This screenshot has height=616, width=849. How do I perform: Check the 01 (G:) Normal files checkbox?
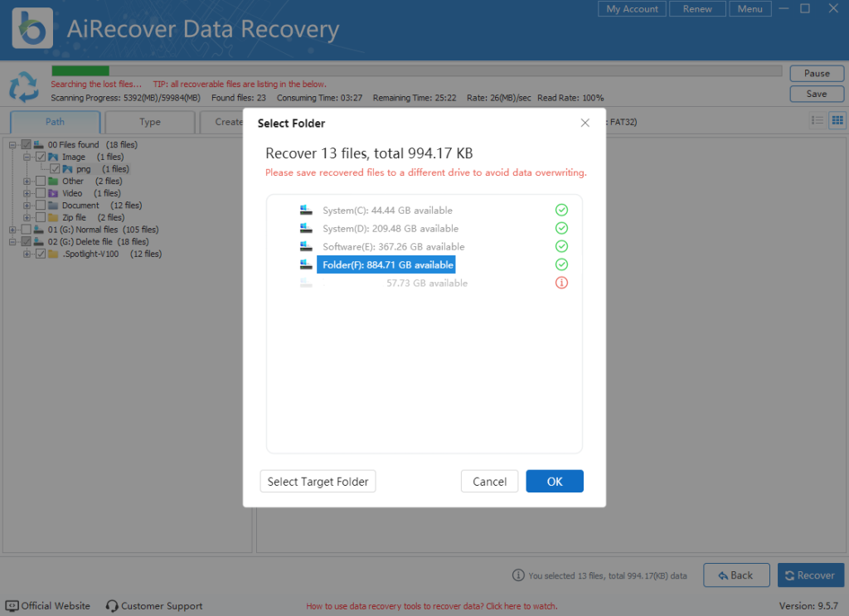coord(26,230)
